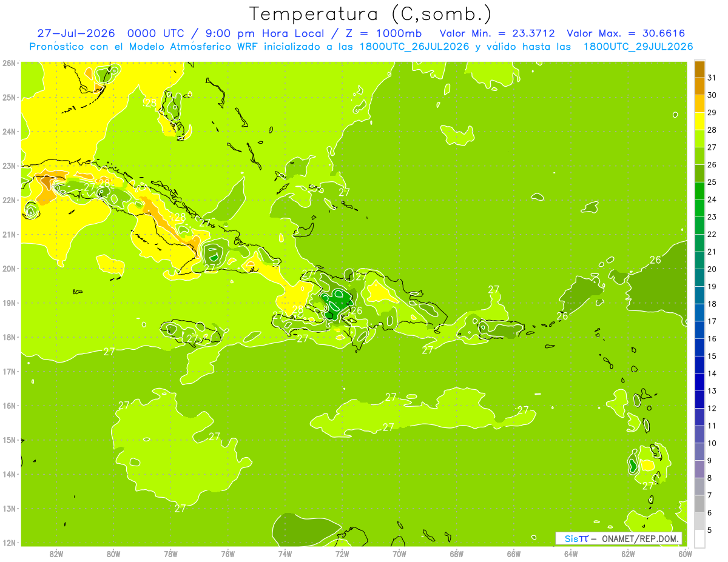The width and height of the screenshot is (728, 562).
Task: Click the 82W longitude axis label
Action: point(56,554)
